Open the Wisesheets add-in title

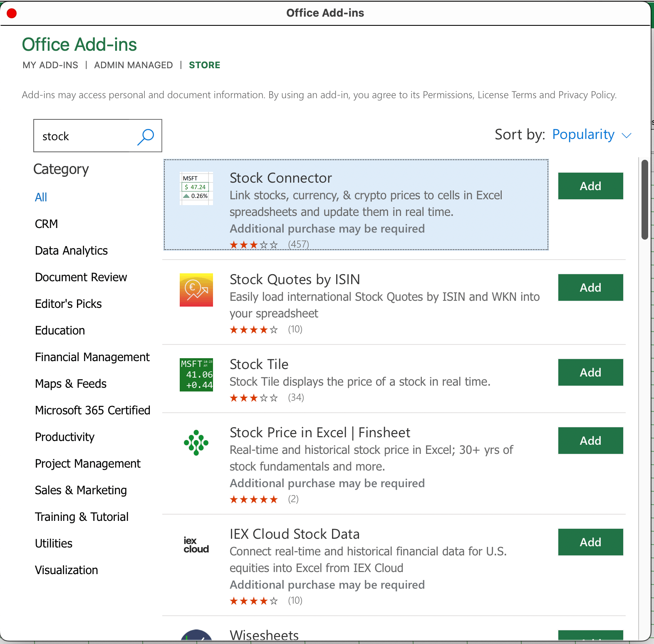(x=264, y=635)
